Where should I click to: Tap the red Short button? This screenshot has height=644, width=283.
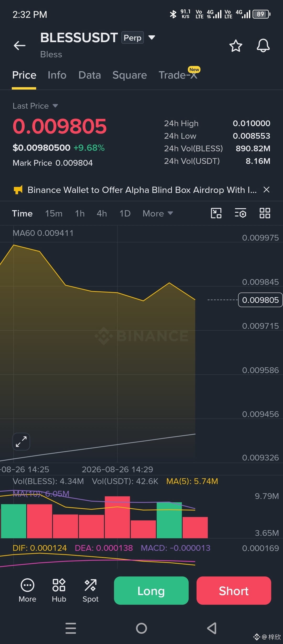(234, 591)
